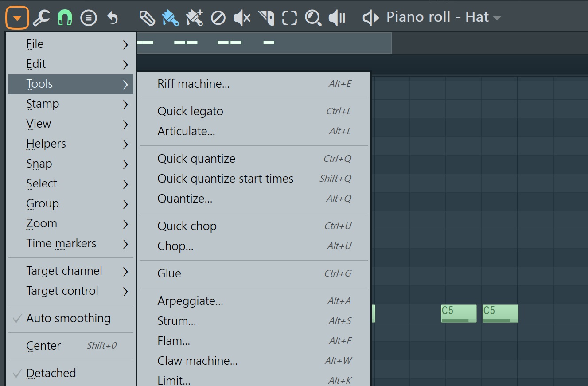Choose the Arpeggiate command

tap(191, 301)
